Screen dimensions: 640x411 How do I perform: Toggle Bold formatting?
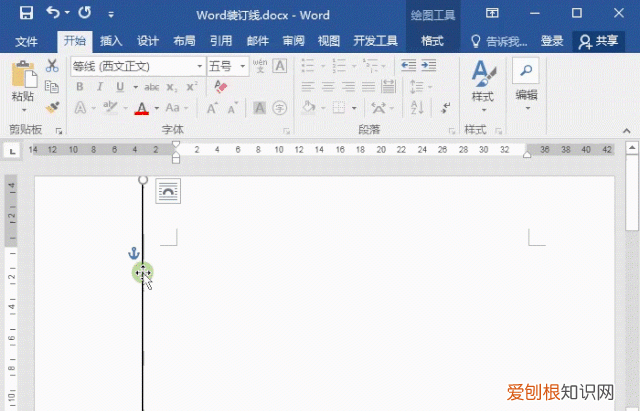click(80, 87)
